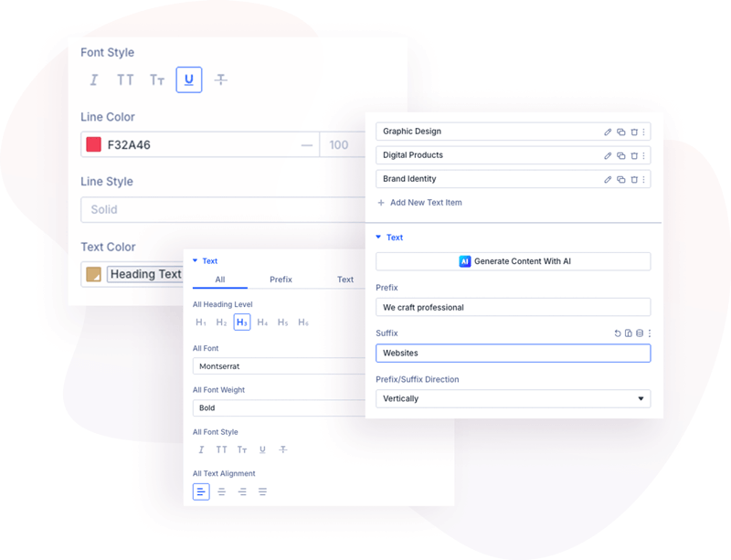Select the All tab in Text panel

coord(219,280)
